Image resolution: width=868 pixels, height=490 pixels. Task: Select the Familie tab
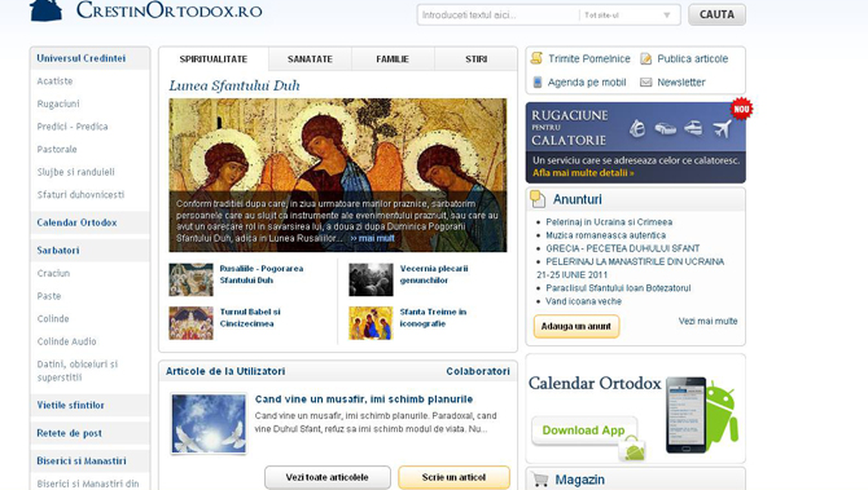coord(393,59)
